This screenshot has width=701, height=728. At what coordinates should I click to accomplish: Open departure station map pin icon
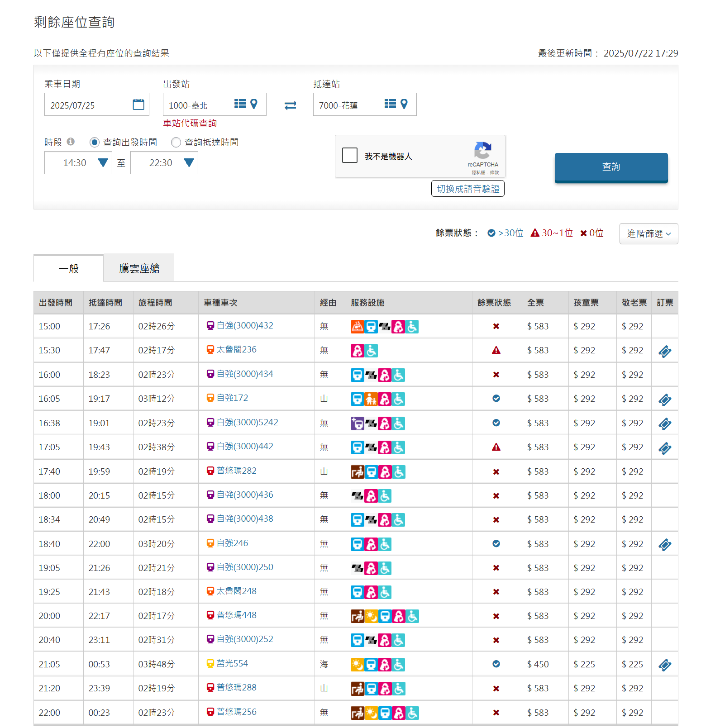pos(254,104)
